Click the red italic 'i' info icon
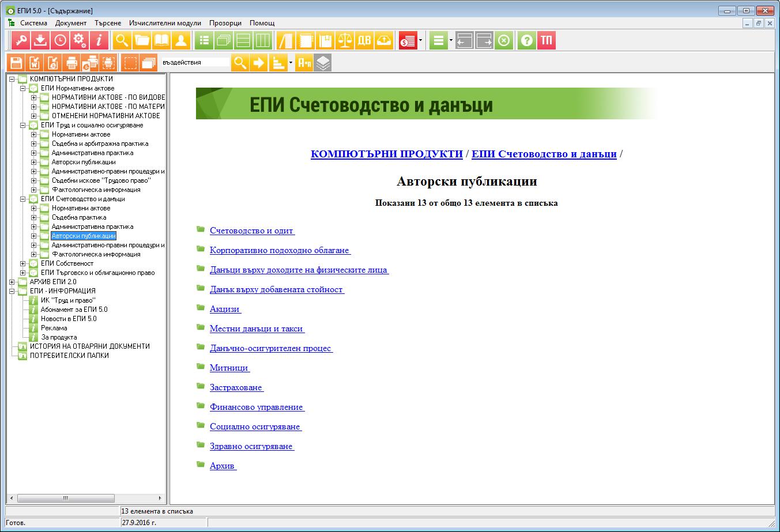This screenshot has height=532, width=780. point(99,40)
